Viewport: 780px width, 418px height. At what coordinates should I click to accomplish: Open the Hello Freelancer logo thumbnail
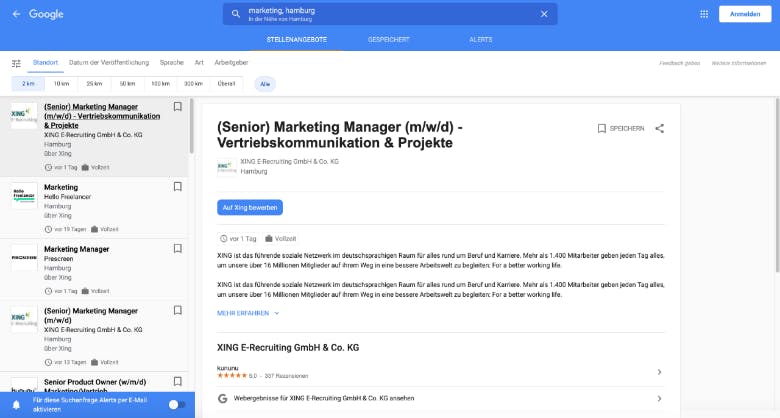24,196
